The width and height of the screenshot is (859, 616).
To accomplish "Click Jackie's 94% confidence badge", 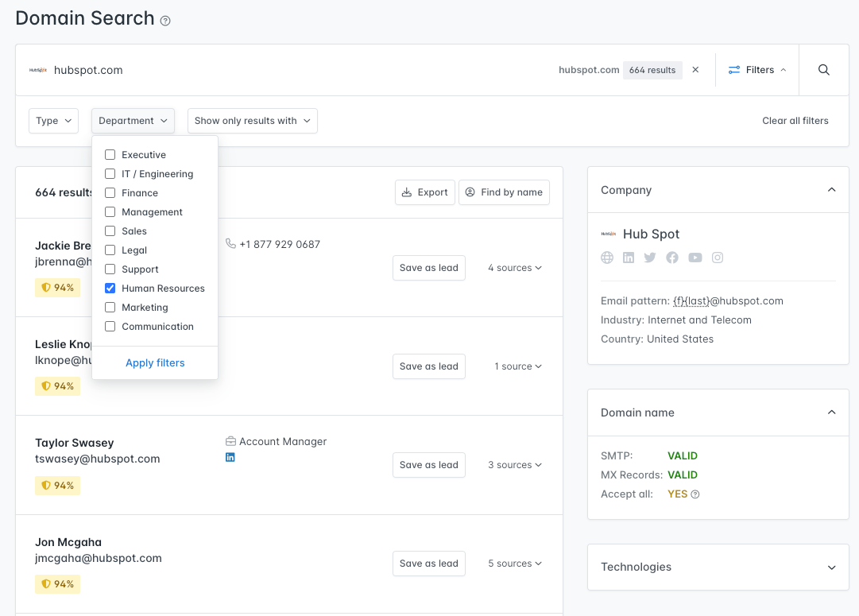I will tap(57, 288).
